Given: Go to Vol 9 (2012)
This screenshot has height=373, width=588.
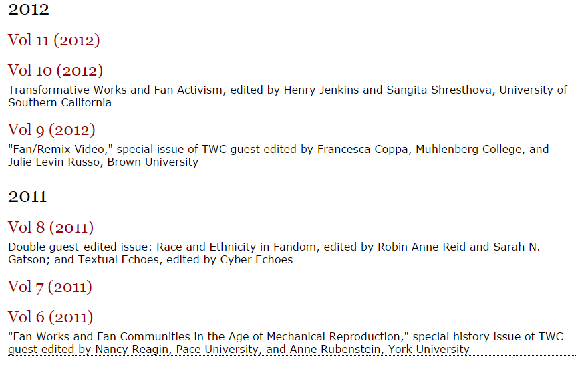Looking at the screenshot, I should pos(51,130).
